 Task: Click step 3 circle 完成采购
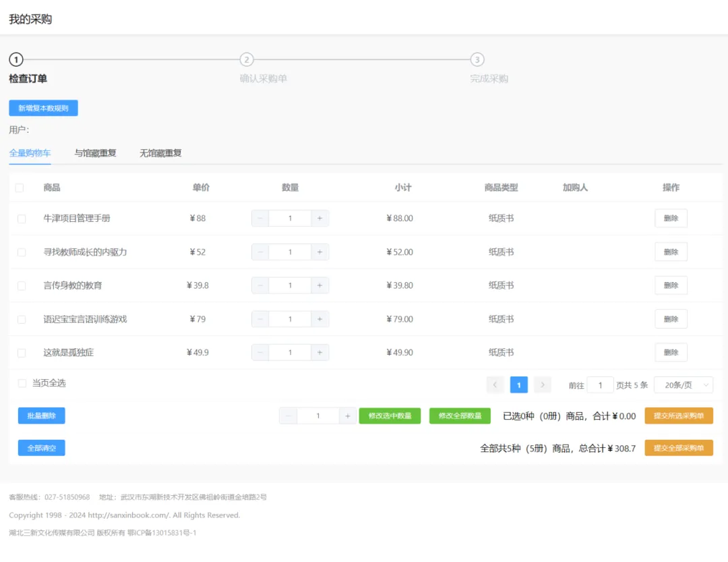tap(477, 59)
